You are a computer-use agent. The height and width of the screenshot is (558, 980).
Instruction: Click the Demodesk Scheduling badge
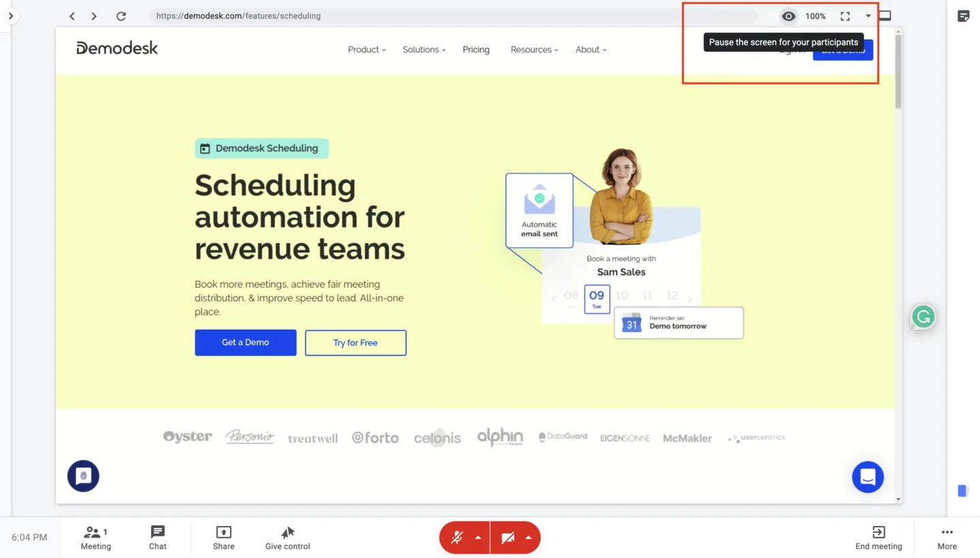(x=261, y=148)
